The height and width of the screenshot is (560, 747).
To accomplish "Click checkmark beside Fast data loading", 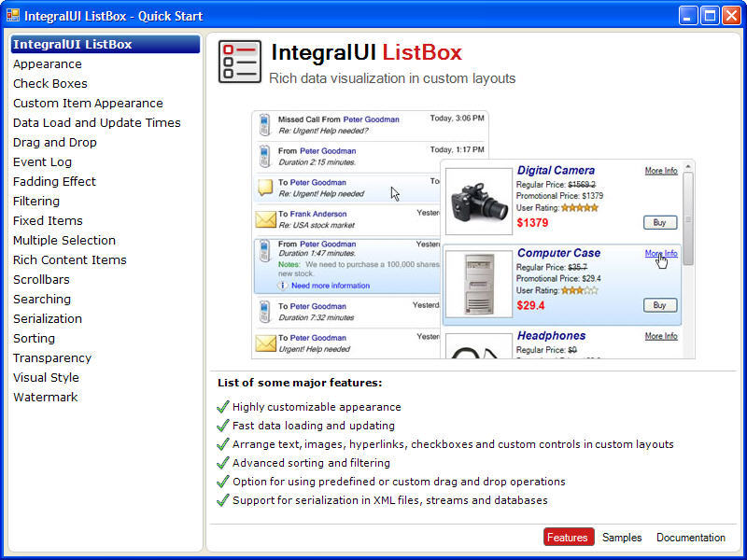I will [223, 425].
